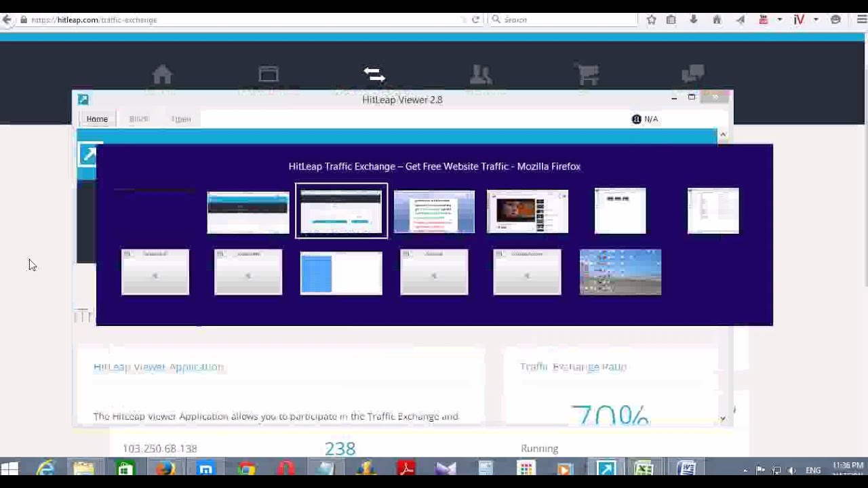Click the 238 counter value

click(x=340, y=449)
